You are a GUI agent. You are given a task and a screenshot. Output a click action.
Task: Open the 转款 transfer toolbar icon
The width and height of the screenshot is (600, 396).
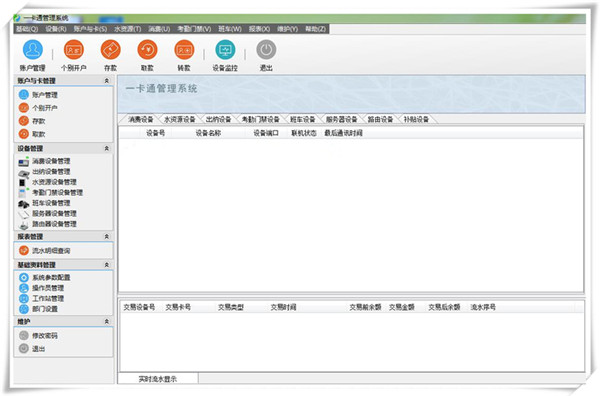[184, 50]
